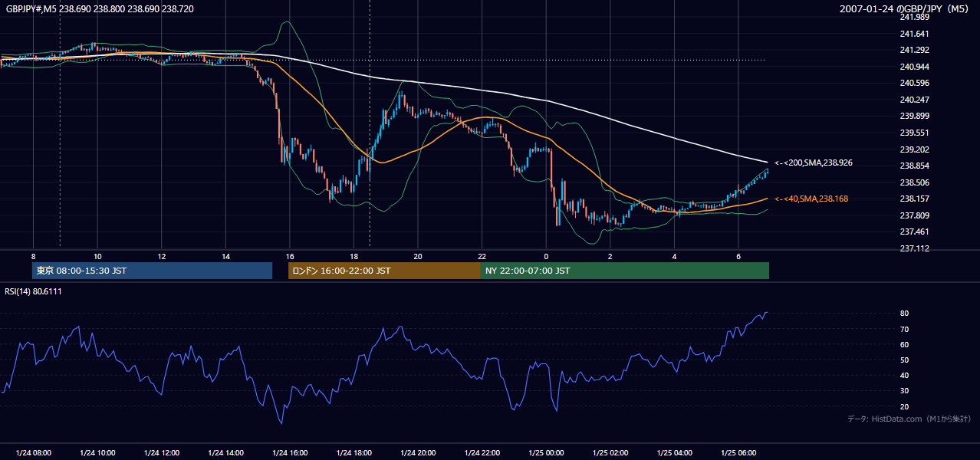The image size is (980, 460).
Task: Click the Tokyo 08:00-15:30 JST session bar
Action: click(x=152, y=271)
